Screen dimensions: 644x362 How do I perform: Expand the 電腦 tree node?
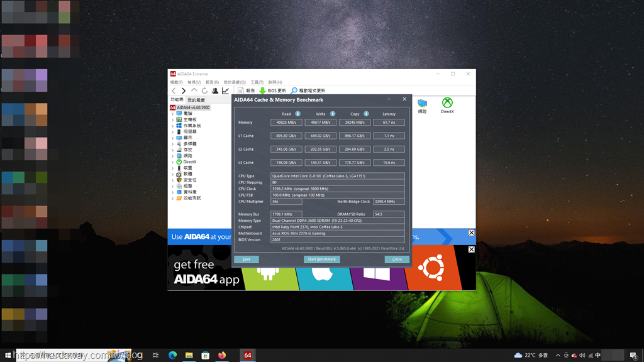pos(172,114)
